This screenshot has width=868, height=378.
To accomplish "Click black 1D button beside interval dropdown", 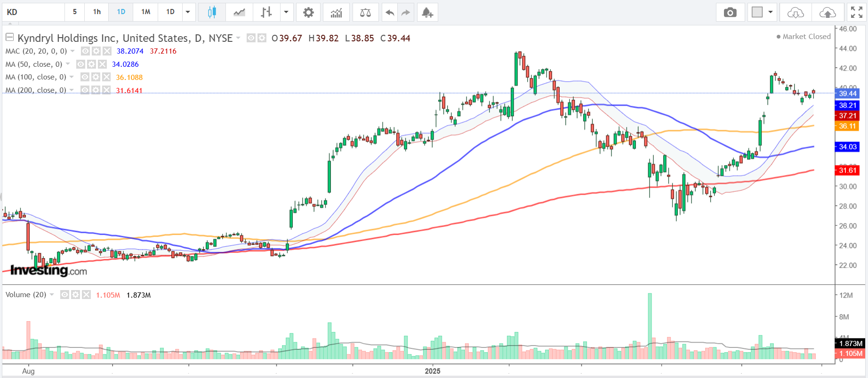I will click(170, 12).
